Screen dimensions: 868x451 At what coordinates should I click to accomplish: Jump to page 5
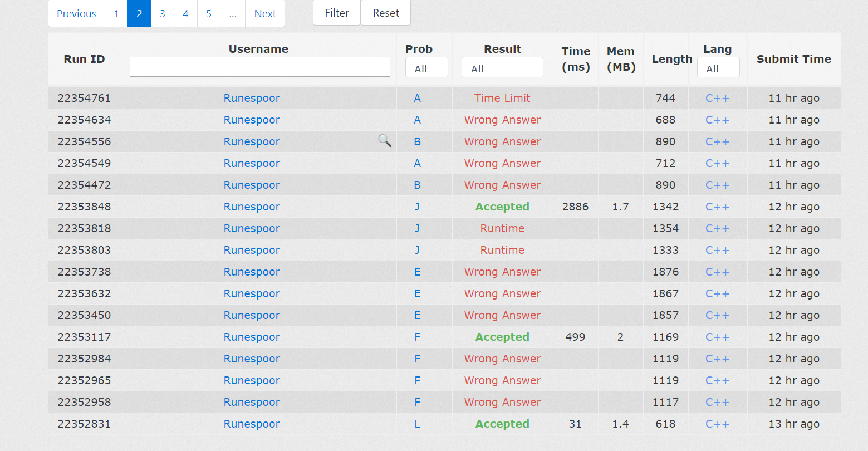click(209, 13)
